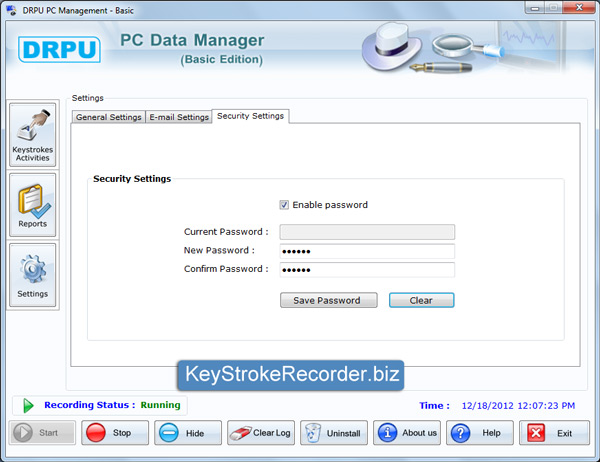Focus the Confirm Password field
The image size is (600, 462).
[x=367, y=269]
